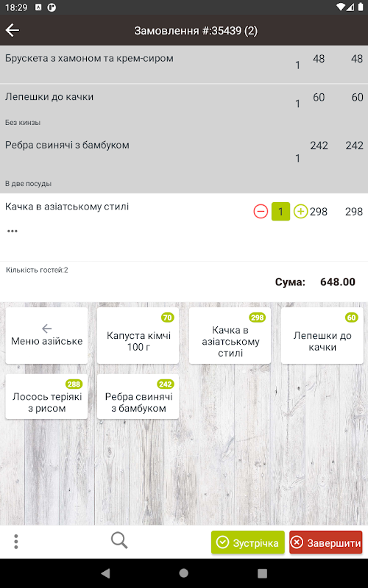Image resolution: width=368 pixels, height=588 pixels.
Task: Tap the Android home circle button
Action: 183,573
